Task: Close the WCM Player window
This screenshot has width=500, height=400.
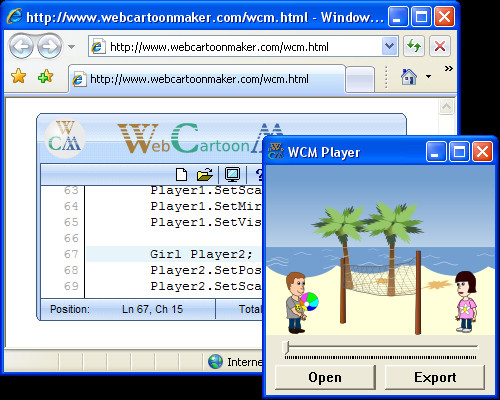Action: pos(482,152)
